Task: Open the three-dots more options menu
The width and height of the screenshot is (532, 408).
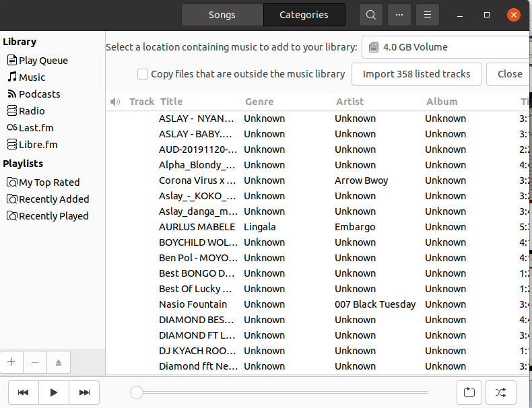Action: [399, 15]
